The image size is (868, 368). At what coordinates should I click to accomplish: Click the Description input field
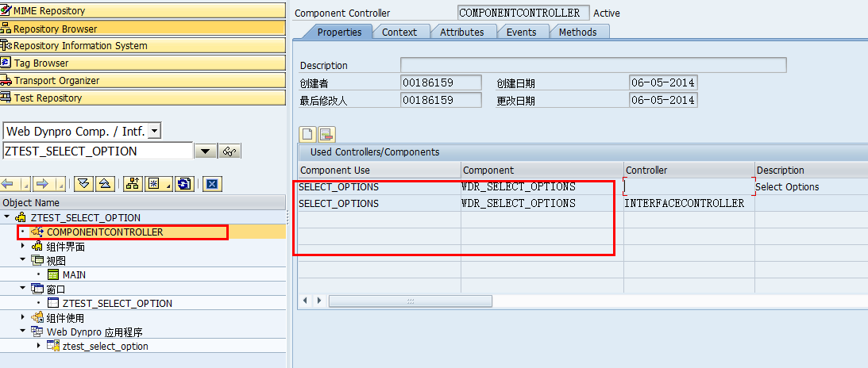[593, 65]
